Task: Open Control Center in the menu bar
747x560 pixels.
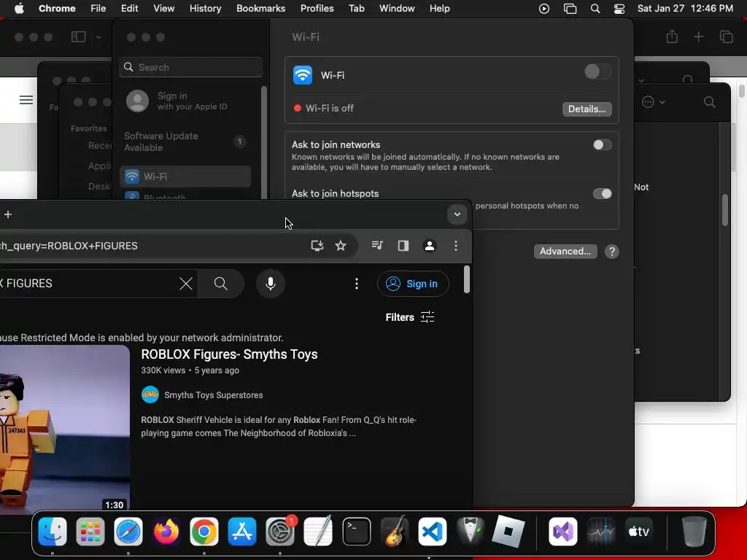Action: 619,9
